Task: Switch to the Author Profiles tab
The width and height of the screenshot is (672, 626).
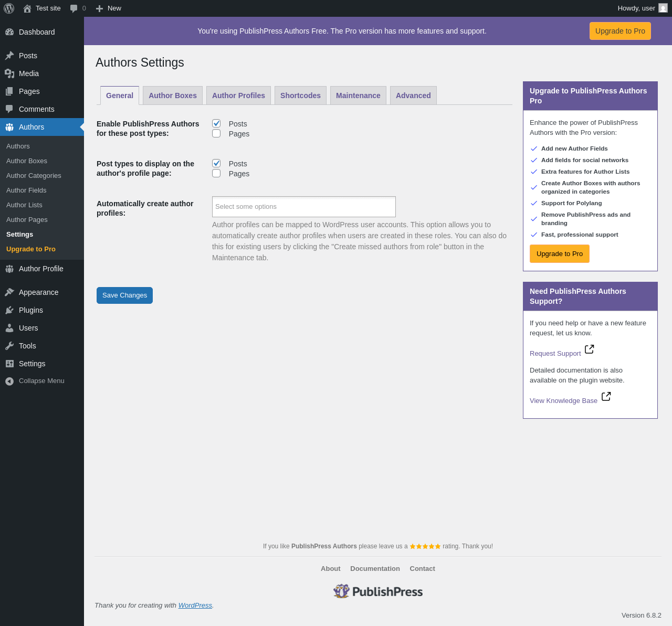Action: coord(239,96)
